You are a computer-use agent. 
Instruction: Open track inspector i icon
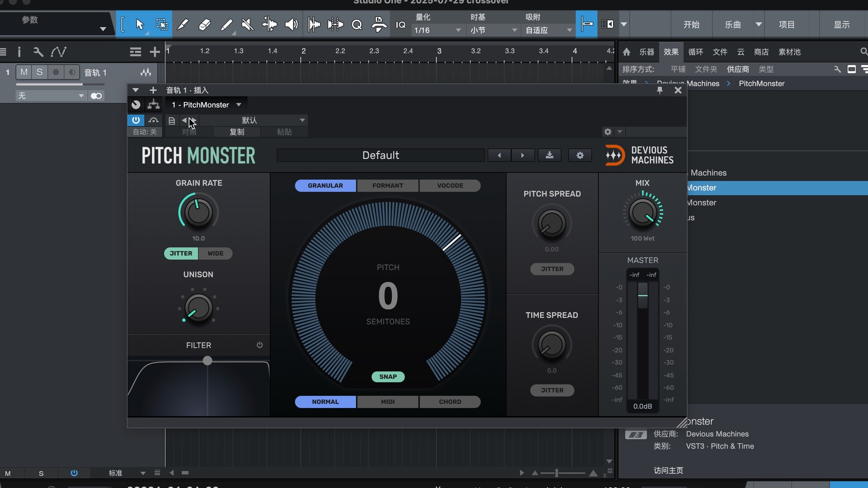click(19, 52)
